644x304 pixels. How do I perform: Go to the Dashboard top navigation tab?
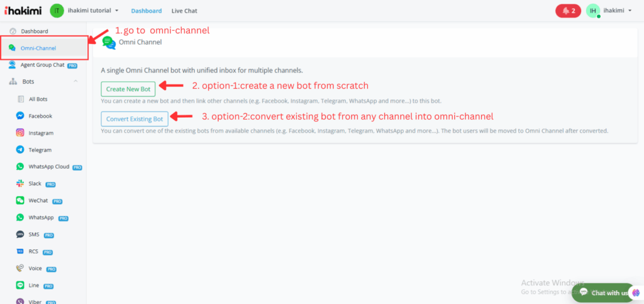[146, 11]
